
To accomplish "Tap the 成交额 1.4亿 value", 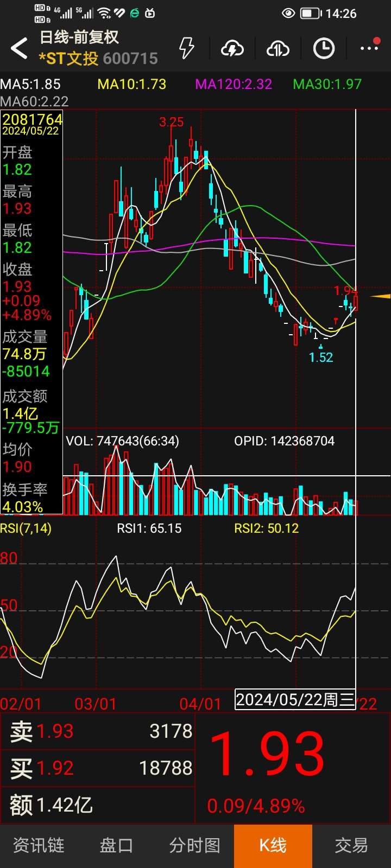I will (20, 413).
